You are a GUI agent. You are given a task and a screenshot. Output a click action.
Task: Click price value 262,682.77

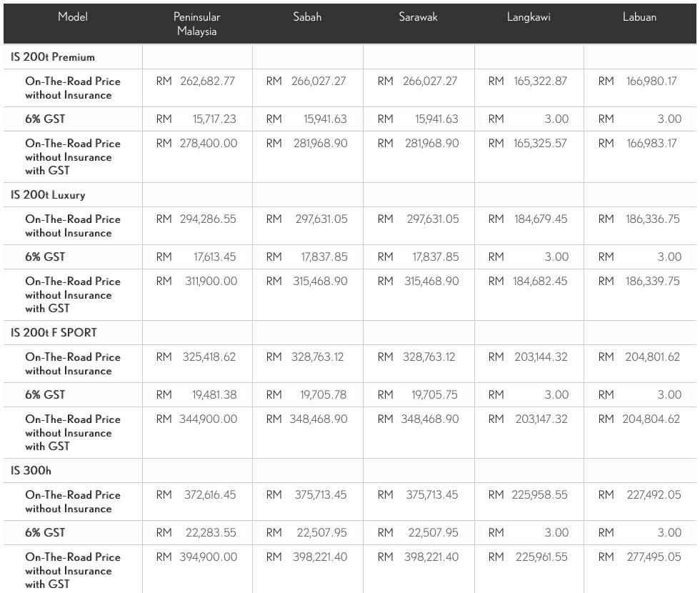208,81
